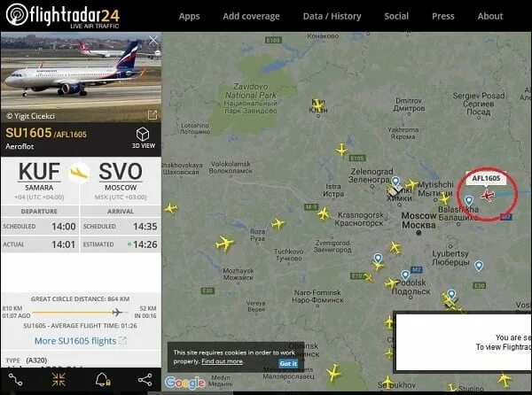Click the flight progress bar airplane marker
Viewport: 532px width, 395px height.
[117, 312]
